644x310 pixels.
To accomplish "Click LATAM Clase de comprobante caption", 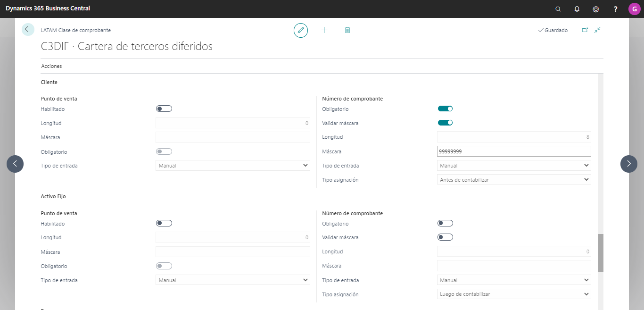I will (x=76, y=30).
